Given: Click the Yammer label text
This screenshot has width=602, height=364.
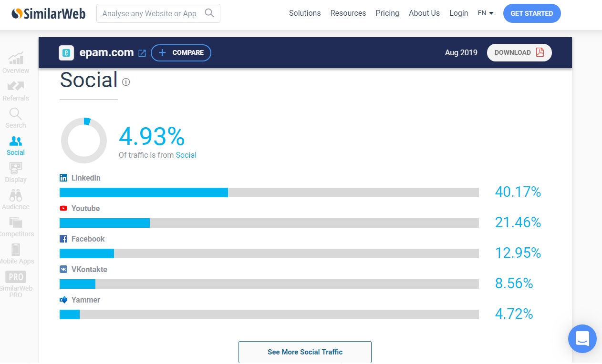Looking at the screenshot, I should [86, 300].
